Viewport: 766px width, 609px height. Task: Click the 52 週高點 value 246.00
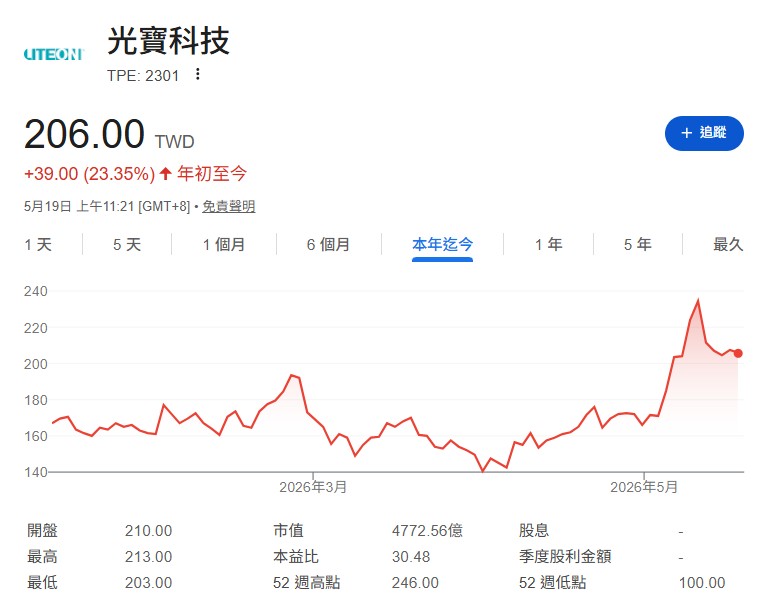click(415, 583)
